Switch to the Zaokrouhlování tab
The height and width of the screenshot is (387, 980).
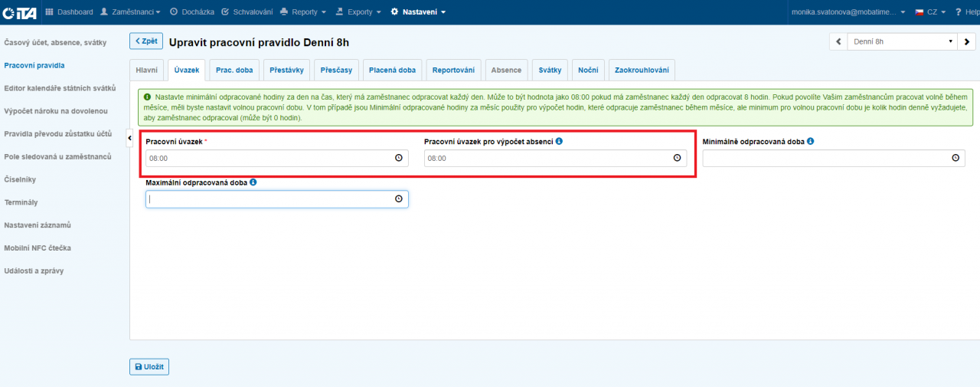point(642,70)
